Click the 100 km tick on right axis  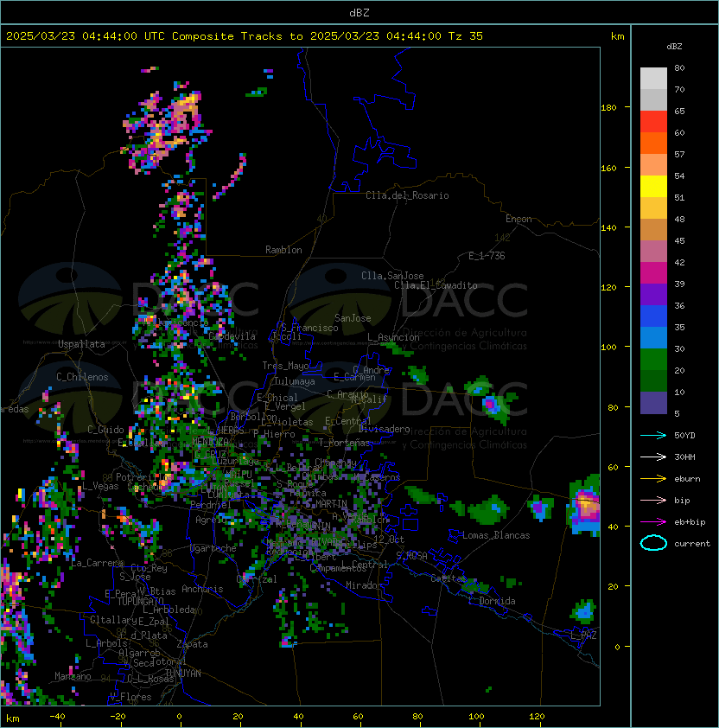[x=608, y=347]
